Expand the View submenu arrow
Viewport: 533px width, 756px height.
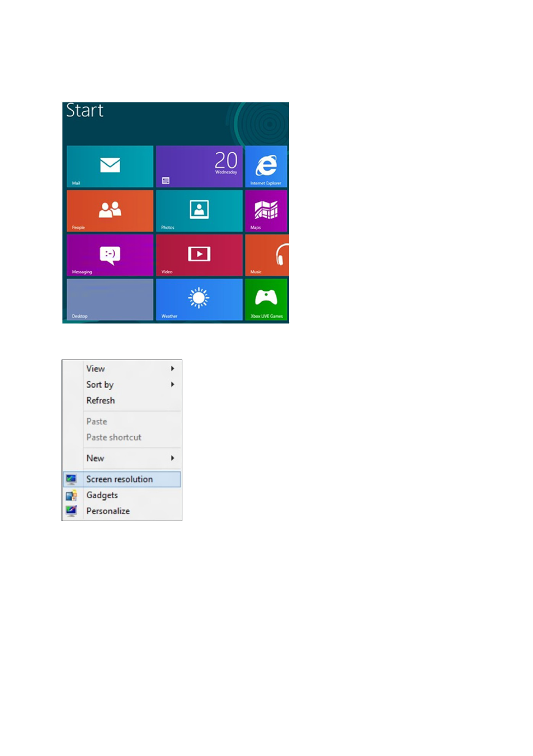coord(172,368)
